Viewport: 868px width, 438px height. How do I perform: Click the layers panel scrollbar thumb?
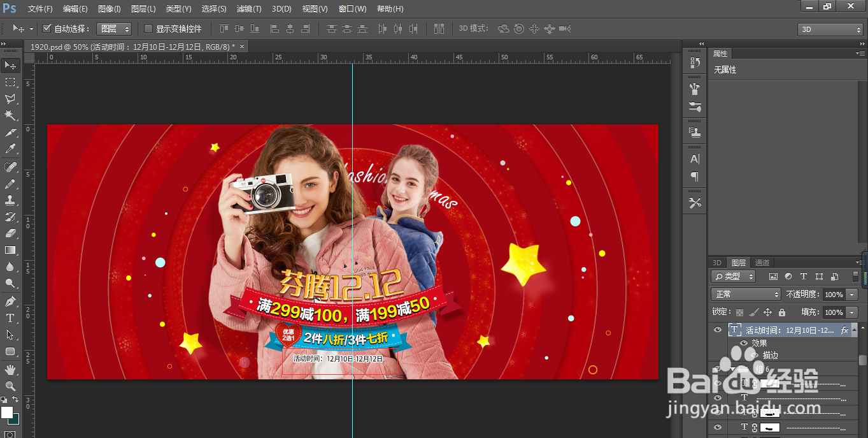pyautogui.click(x=862, y=360)
